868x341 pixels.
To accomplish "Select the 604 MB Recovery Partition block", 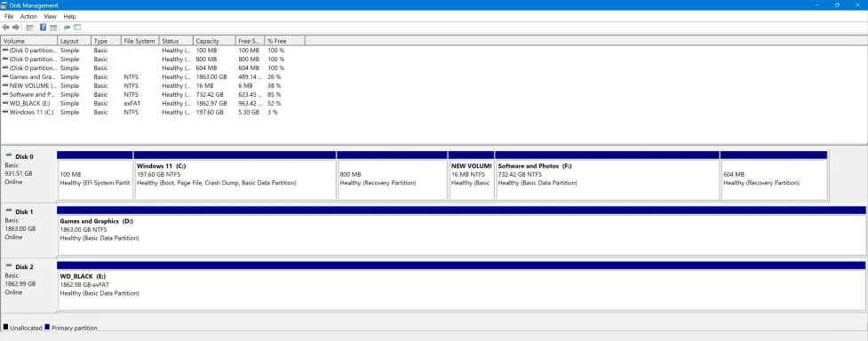I will [774, 175].
